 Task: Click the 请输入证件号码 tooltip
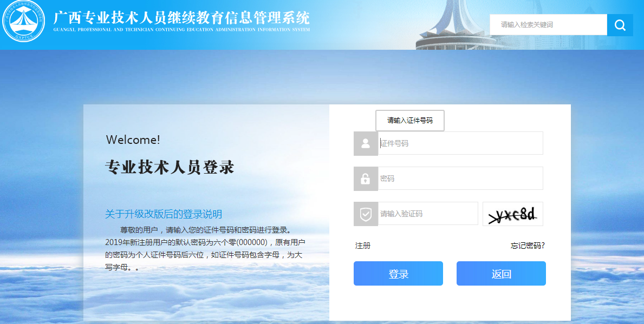tap(409, 121)
